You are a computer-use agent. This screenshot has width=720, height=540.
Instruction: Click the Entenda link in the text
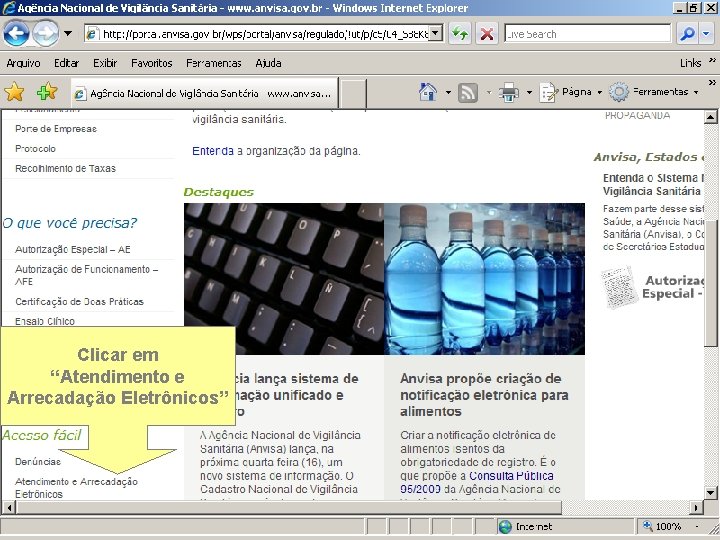(213, 151)
